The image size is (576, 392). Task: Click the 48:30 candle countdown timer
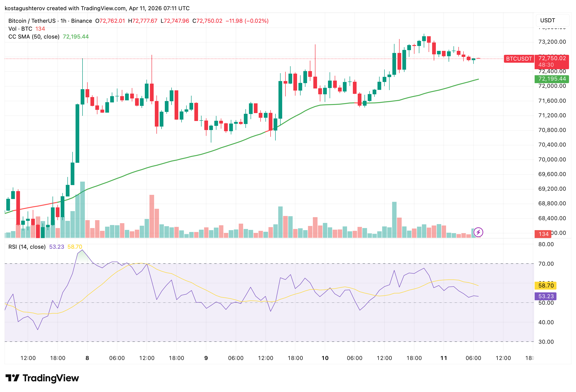click(x=546, y=65)
